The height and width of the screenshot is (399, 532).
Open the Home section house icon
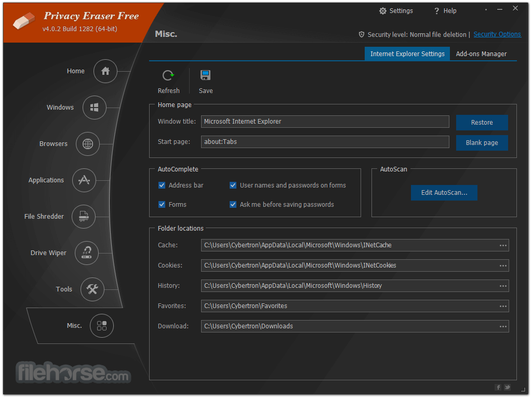[x=105, y=71]
